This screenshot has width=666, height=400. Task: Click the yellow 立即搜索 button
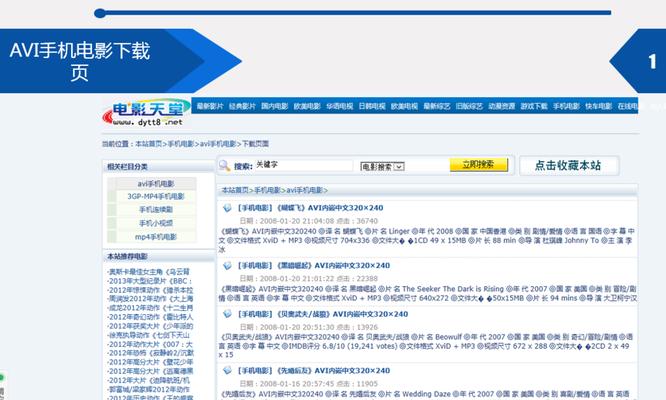point(479,165)
